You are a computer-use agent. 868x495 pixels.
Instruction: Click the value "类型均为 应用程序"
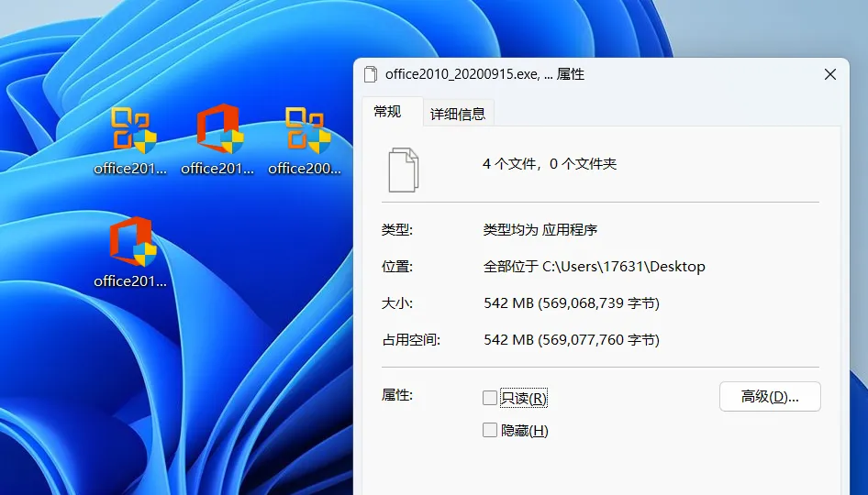[540, 229]
